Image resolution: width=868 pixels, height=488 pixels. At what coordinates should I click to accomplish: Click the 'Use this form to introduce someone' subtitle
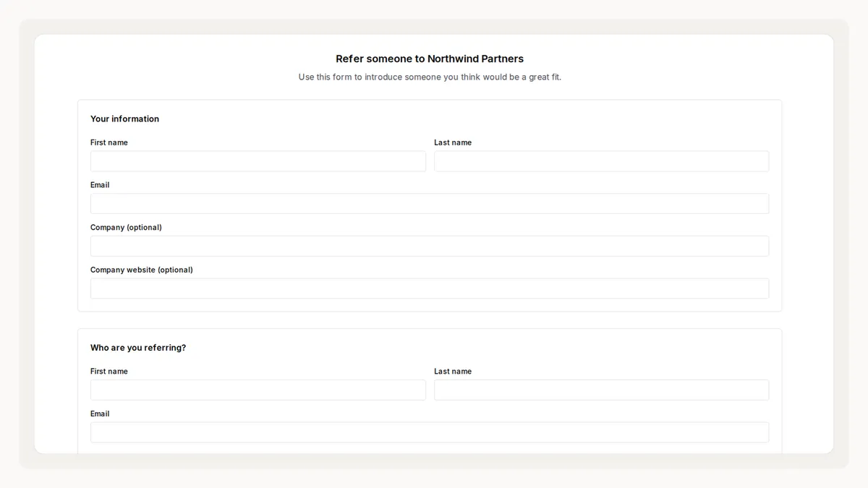pyautogui.click(x=430, y=77)
